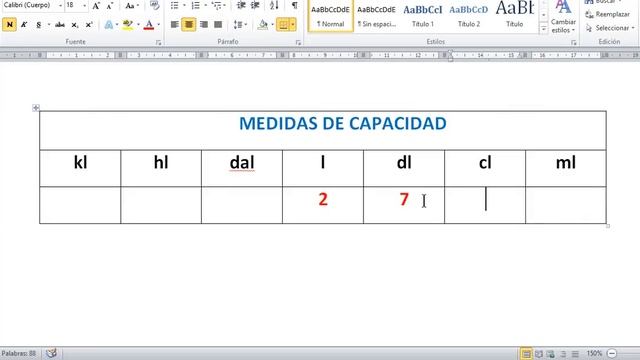Switch to Print Layout view
This screenshot has height=360, width=640.
pos(526,353)
